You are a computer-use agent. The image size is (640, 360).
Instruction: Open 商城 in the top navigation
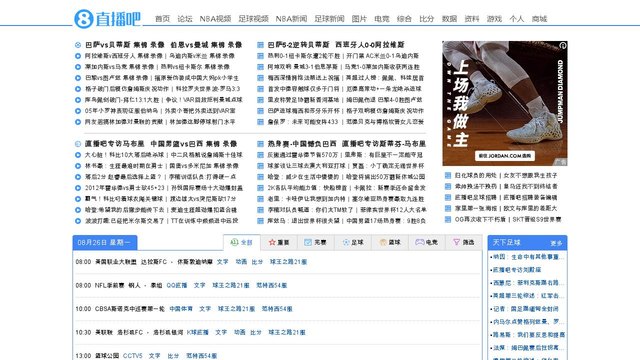click(539, 19)
